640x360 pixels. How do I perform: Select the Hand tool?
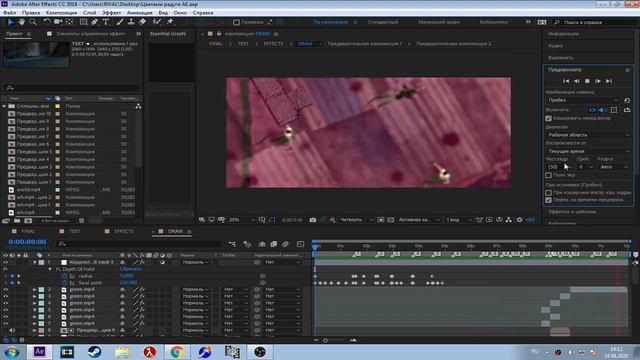(22, 22)
